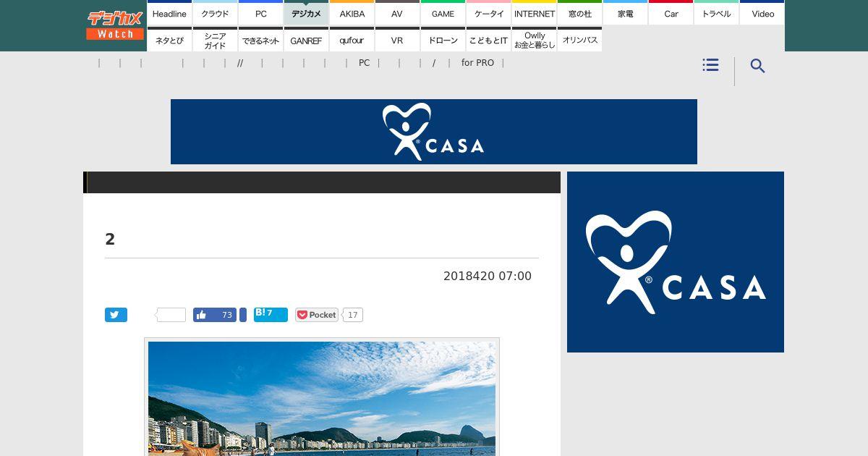The image size is (868, 456).
Task: Click the magnifier search icon
Action: [x=757, y=66]
